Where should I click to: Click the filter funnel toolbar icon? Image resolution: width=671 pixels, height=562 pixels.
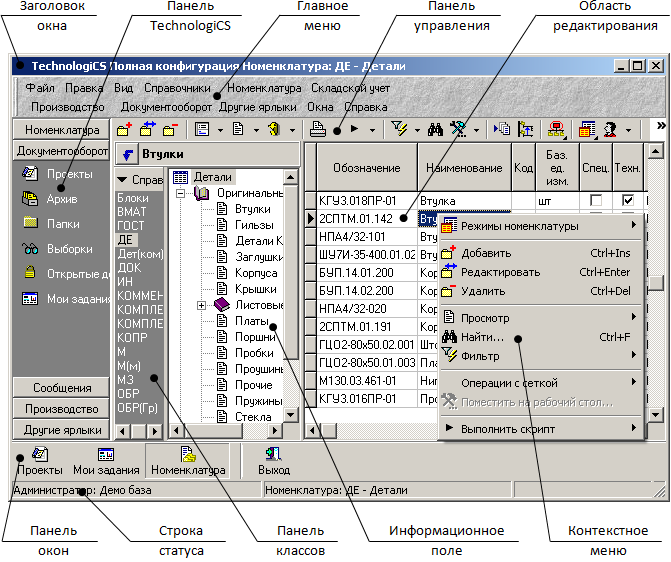pos(400,128)
